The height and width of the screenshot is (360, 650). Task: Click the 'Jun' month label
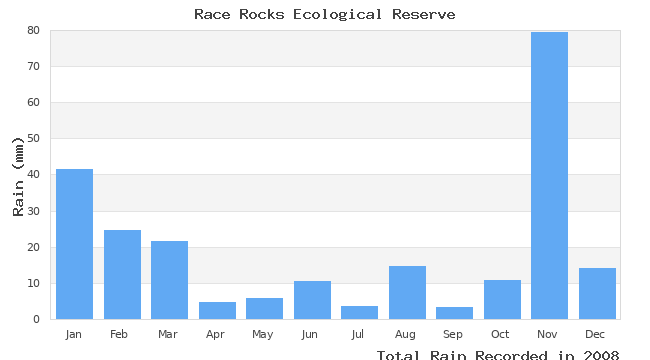[309, 334]
